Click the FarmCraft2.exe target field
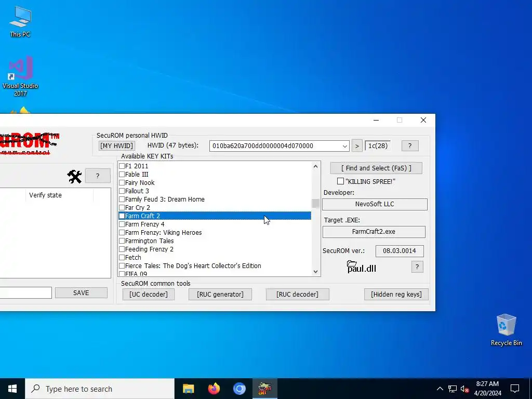 click(x=374, y=232)
